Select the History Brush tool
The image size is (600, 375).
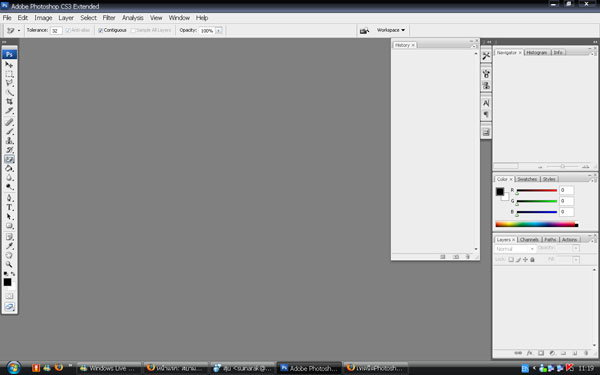coord(9,150)
